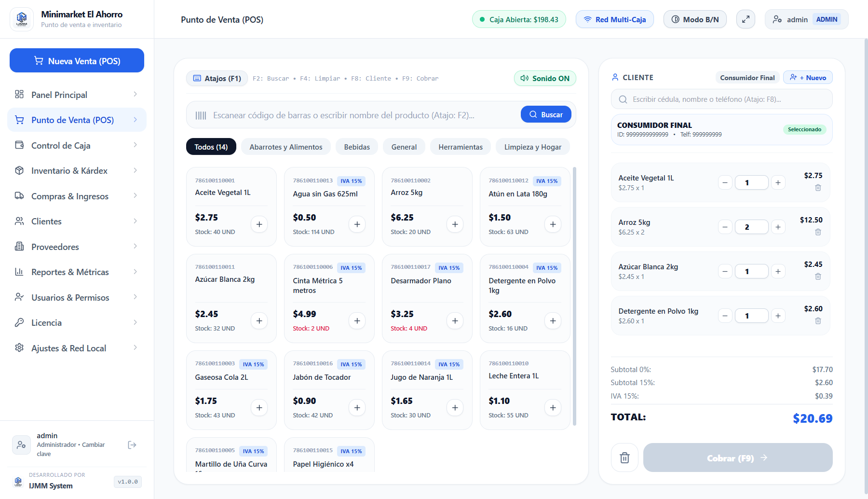The height and width of the screenshot is (499, 868).
Task: Toggle Modo B/N display mode
Action: (695, 19)
